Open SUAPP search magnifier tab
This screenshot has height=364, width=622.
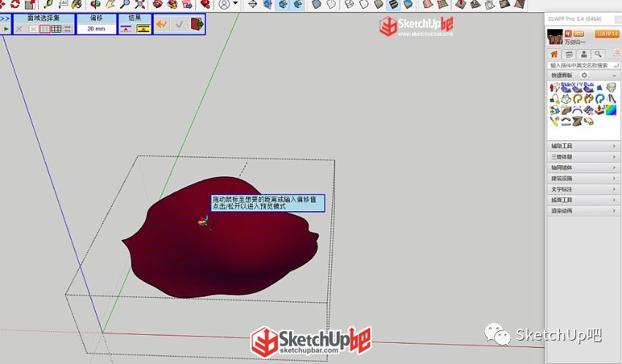(x=598, y=54)
